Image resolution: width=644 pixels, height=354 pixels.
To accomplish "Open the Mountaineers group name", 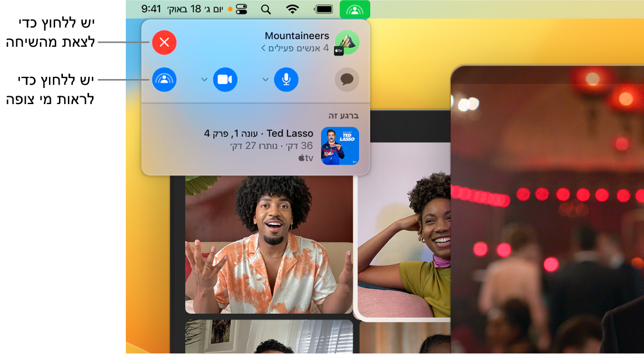I will coord(297,36).
